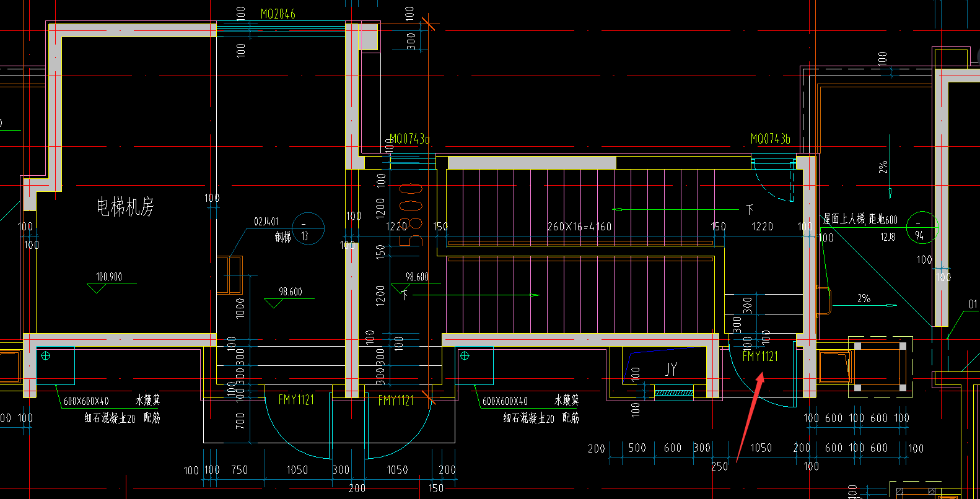Select the vertical 1000 dimension text
Viewport: 980px width, 499px height.
(240, 308)
